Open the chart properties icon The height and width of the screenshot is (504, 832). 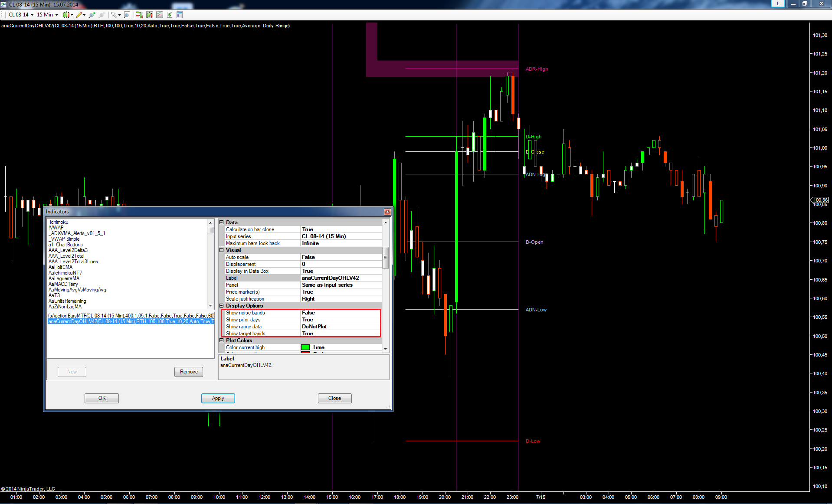click(180, 15)
